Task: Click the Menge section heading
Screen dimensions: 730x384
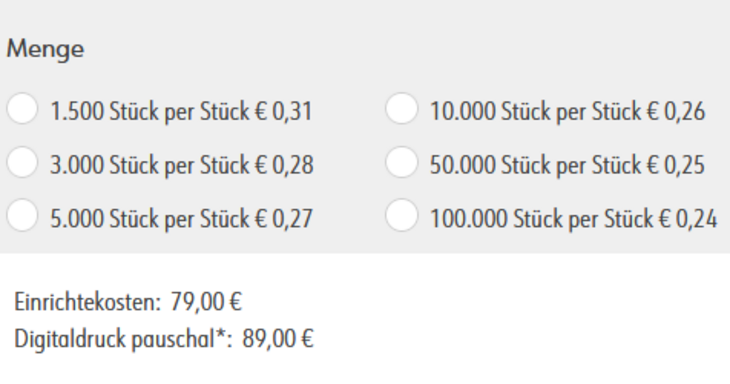Action: click(45, 49)
